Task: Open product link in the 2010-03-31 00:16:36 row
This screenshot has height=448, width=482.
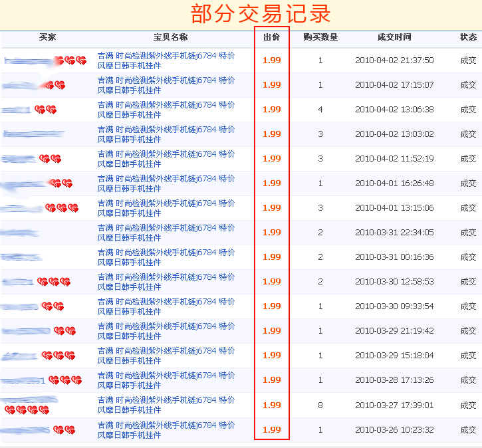Action: (166, 257)
